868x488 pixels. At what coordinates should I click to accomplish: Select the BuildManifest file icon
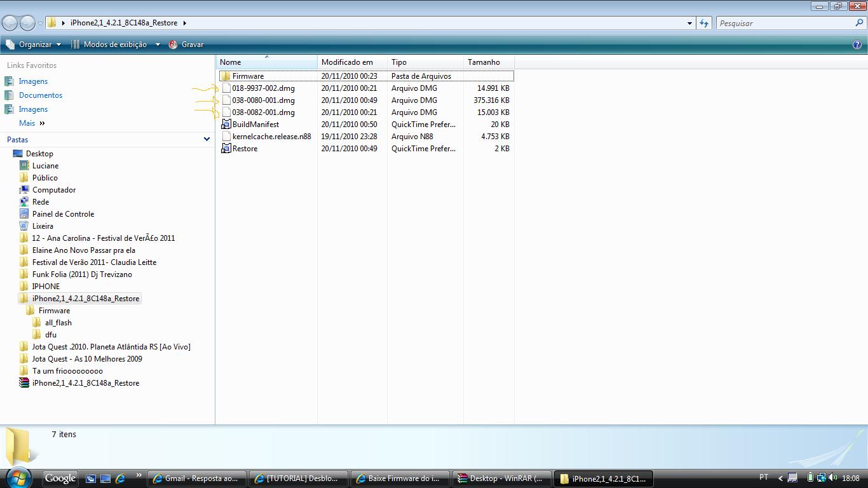(x=226, y=125)
